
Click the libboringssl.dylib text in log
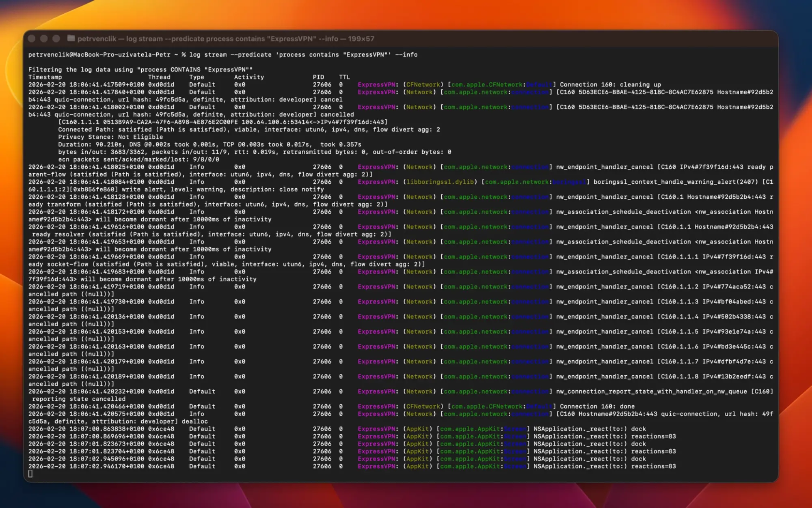(x=440, y=182)
